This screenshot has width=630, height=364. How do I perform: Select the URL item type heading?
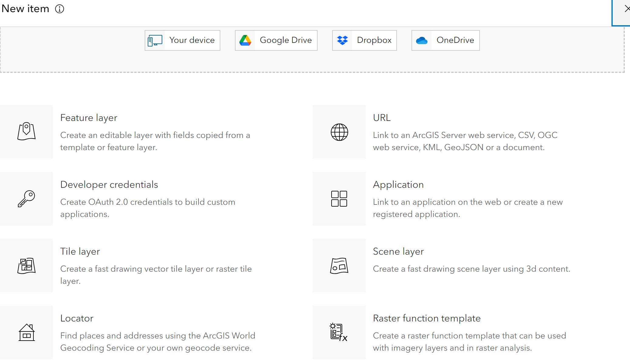point(382,118)
